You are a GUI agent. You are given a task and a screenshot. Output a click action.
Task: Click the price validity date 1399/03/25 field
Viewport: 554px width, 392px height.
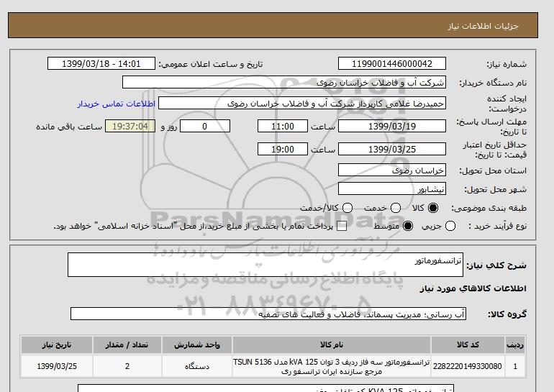coord(392,149)
